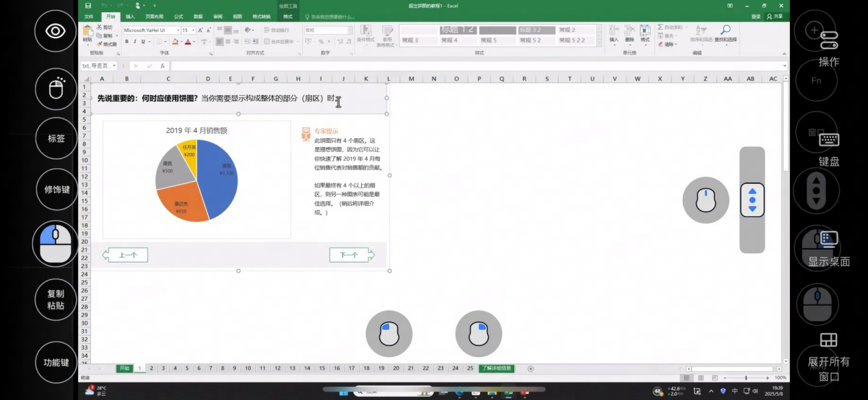Screen dimensions: 868x400
Task: Add a new sheet with plus icon
Action: [x=531, y=369]
